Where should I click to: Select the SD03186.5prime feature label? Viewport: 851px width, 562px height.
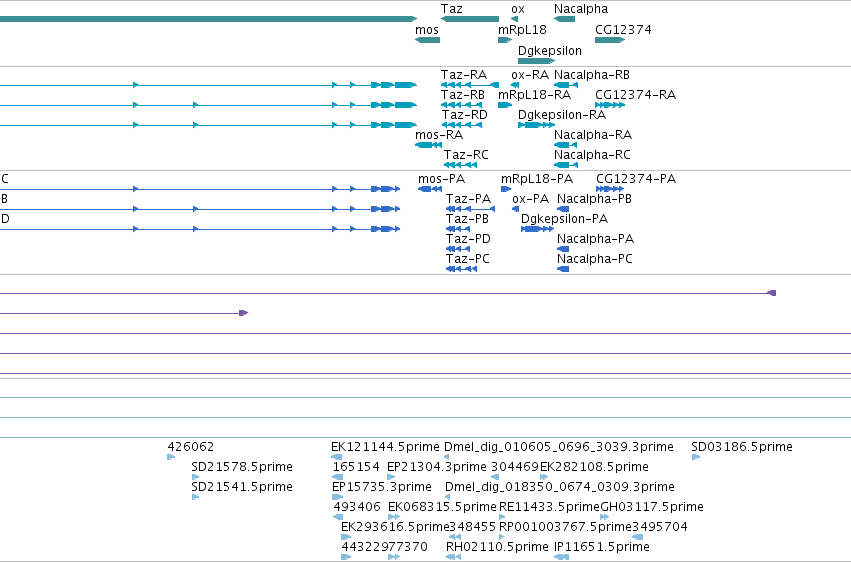click(x=742, y=447)
